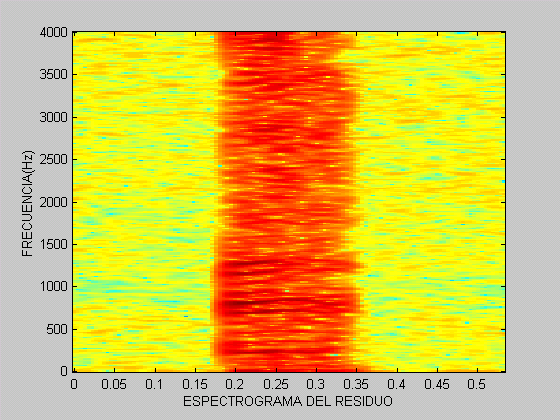This screenshot has height=420, width=560.
Task: Select the 0.1 time axis tick label
Action: click(154, 385)
